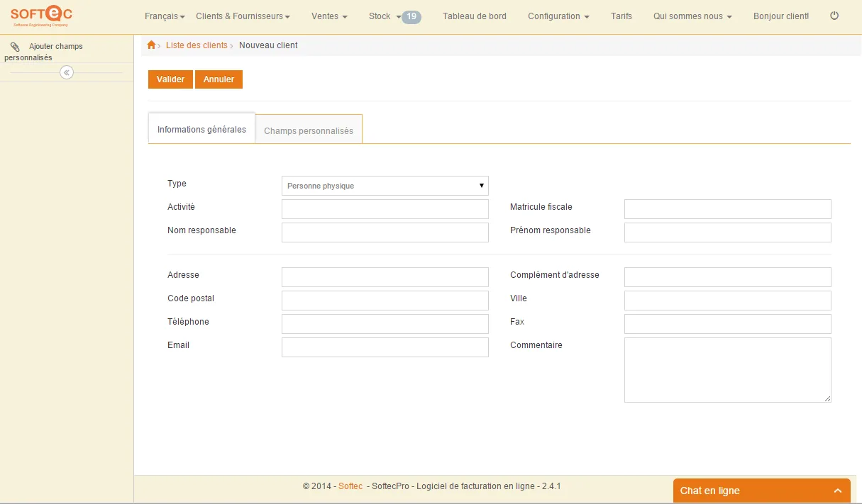The width and height of the screenshot is (862, 504).
Task: Open the Stock menu
Action: (385, 16)
